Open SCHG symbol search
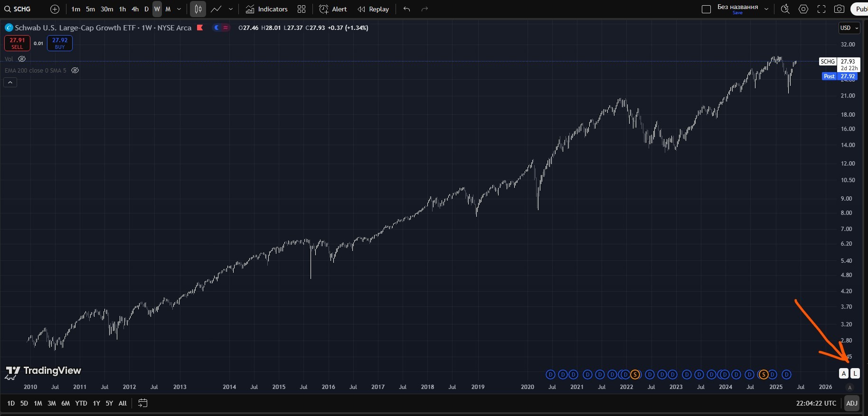This screenshot has height=416, width=868. [18, 9]
